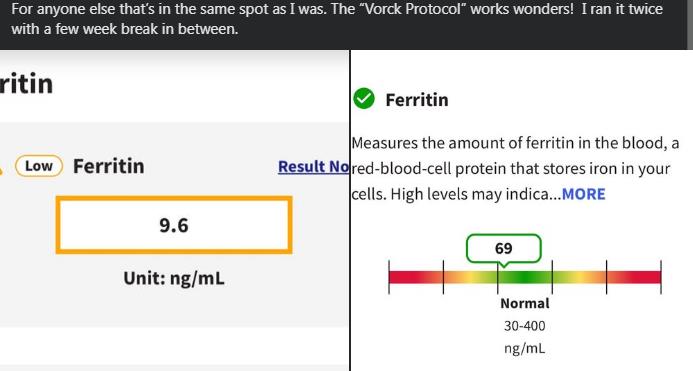Image resolution: width=693 pixels, height=371 pixels.
Task: Click the orange warning icon at left edge
Action: tap(1, 170)
